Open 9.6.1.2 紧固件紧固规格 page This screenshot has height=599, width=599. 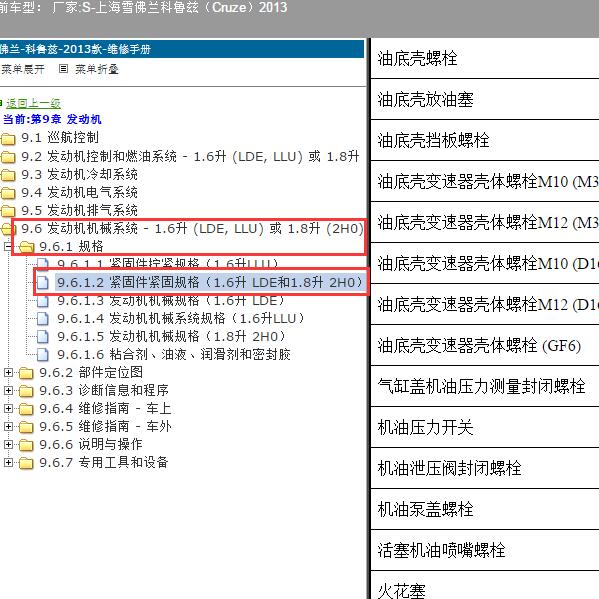click(x=209, y=282)
